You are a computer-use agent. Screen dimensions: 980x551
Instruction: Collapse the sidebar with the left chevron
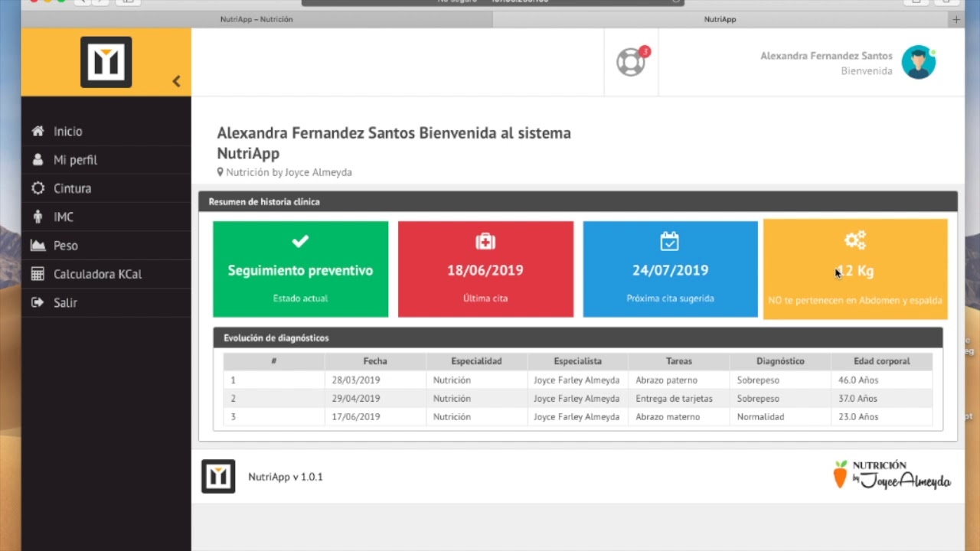pos(176,81)
